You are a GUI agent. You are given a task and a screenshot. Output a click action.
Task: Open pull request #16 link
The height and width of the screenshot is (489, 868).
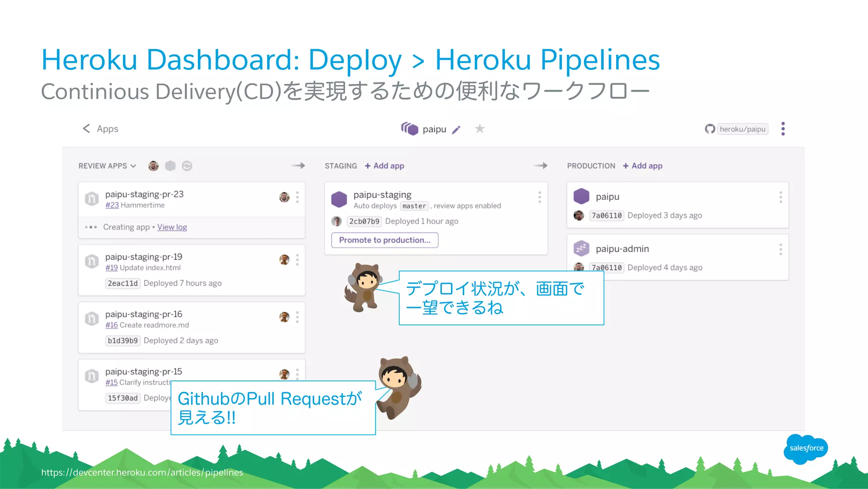[x=111, y=325]
